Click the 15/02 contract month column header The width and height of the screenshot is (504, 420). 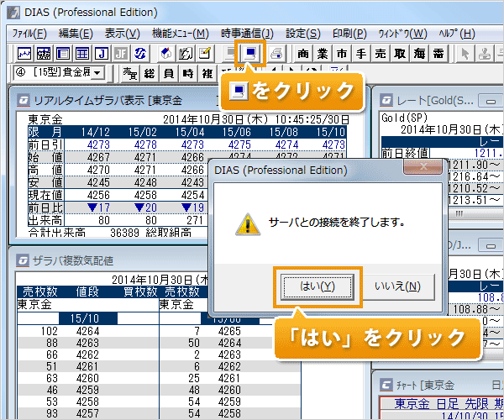click(x=144, y=132)
